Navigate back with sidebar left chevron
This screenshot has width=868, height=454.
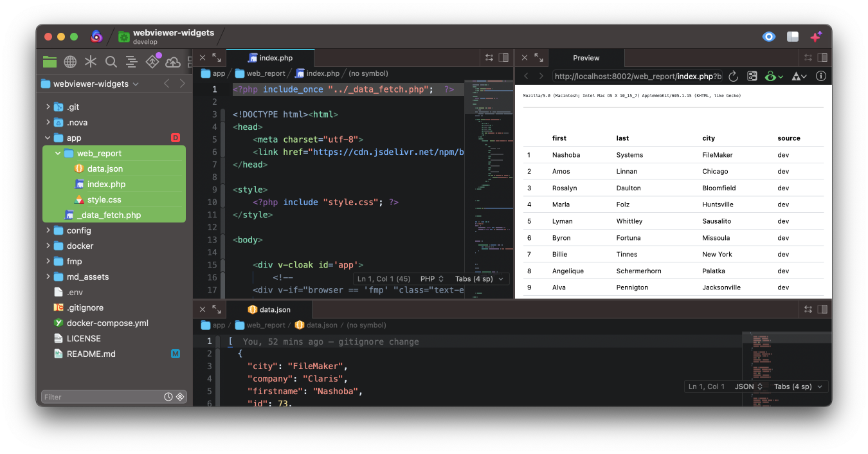pos(167,84)
